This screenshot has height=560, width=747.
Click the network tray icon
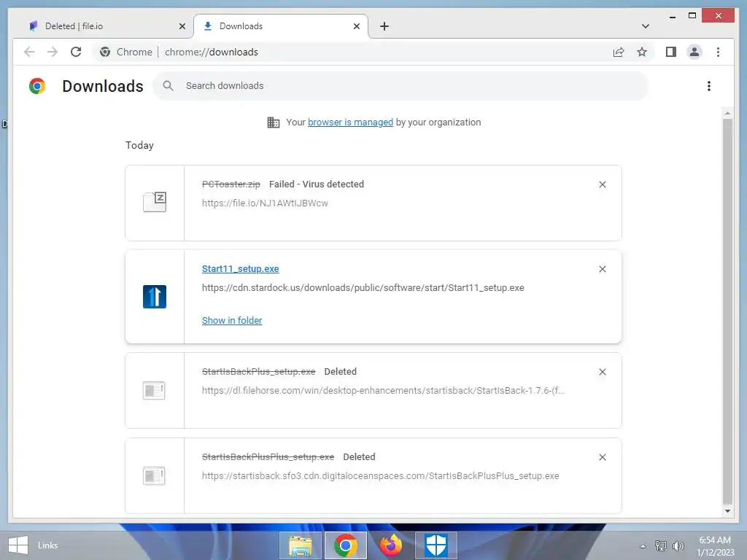660,545
